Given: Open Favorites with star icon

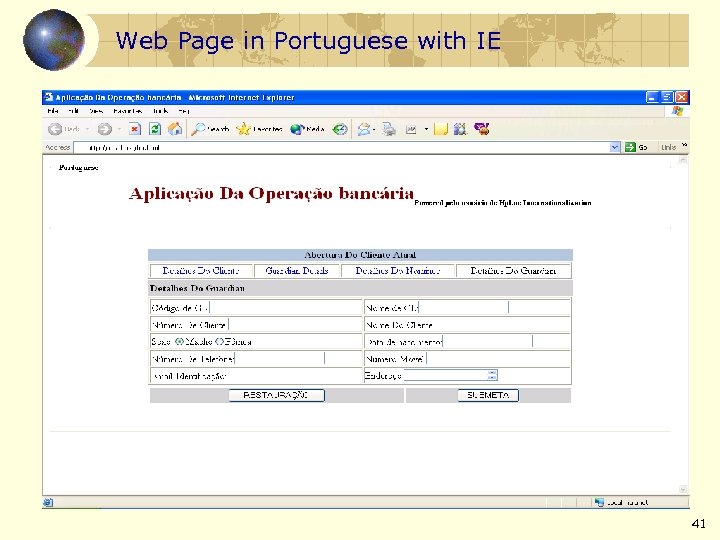Looking at the screenshot, I should click(243, 129).
